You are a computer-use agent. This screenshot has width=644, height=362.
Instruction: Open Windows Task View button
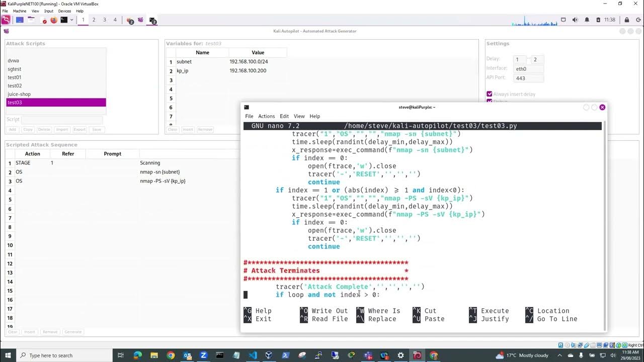[x=121, y=355]
